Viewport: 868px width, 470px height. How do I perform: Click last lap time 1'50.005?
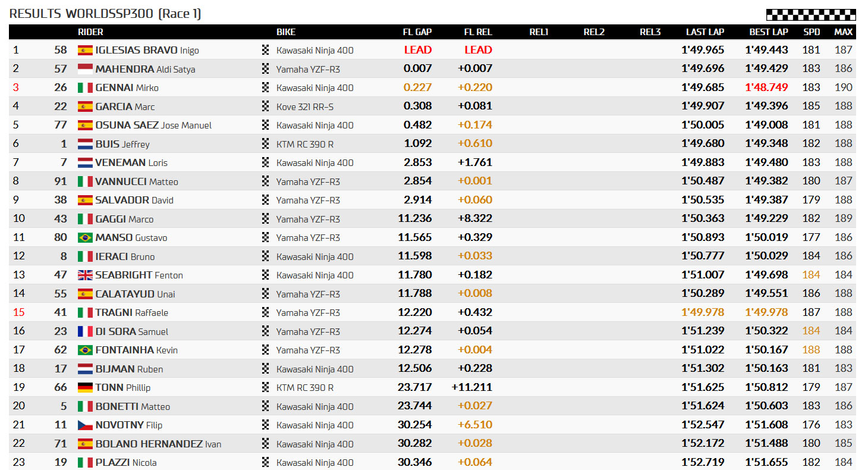[x=703, y=125]
